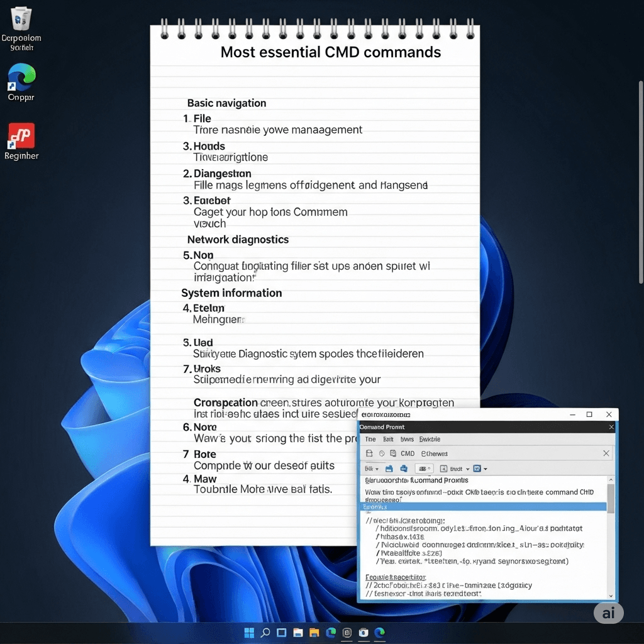
Task: Open the red Reginher desktop shortcut
Action: [x=21, y=136]
